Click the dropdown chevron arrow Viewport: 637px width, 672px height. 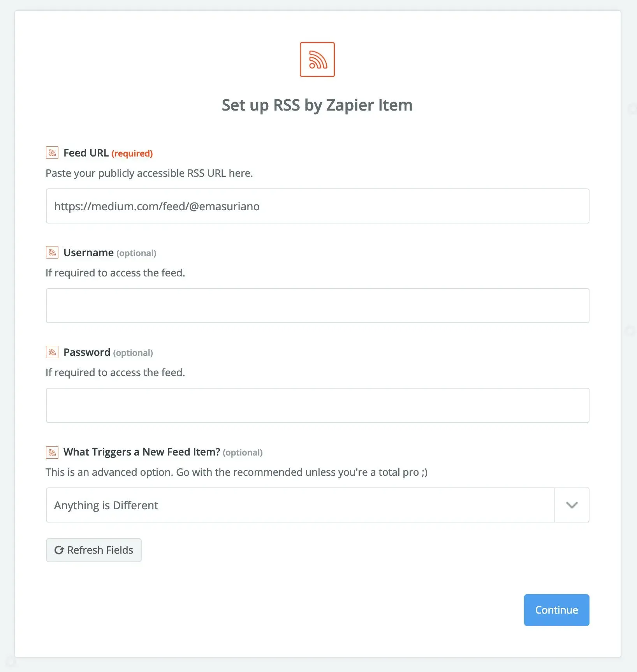[572, 505]
